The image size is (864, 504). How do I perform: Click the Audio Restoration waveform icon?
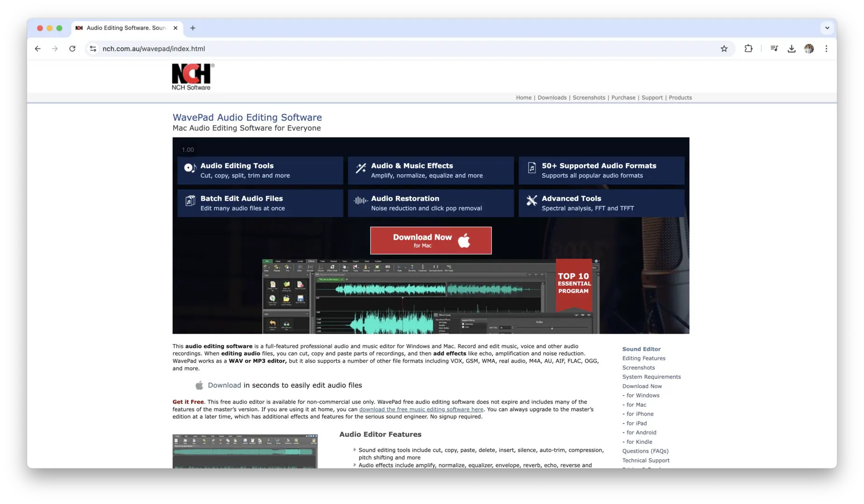[361, 201]
